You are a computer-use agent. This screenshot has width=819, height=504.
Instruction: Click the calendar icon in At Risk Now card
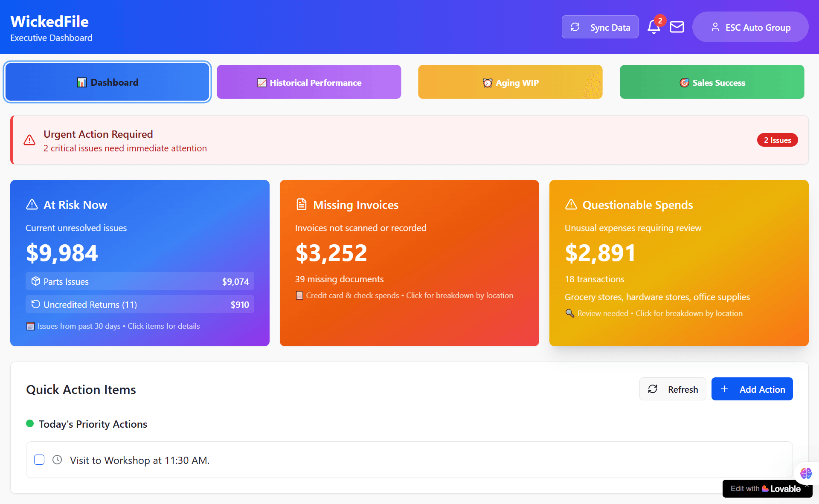30,326
